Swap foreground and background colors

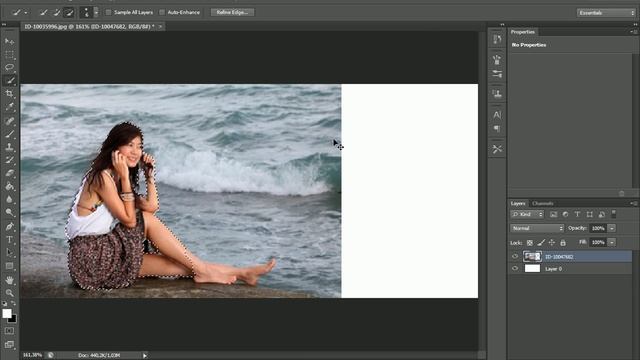coord(13,304)
